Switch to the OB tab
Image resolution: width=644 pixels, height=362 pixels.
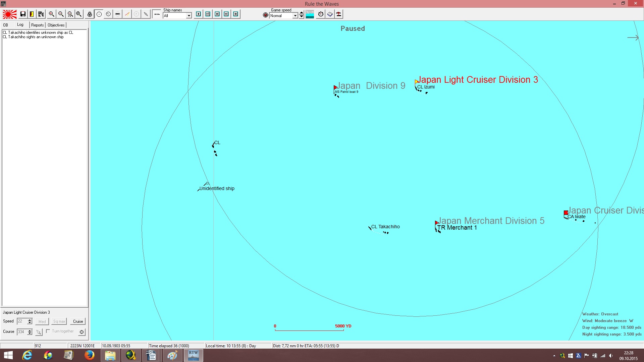[x=6, y=25]
